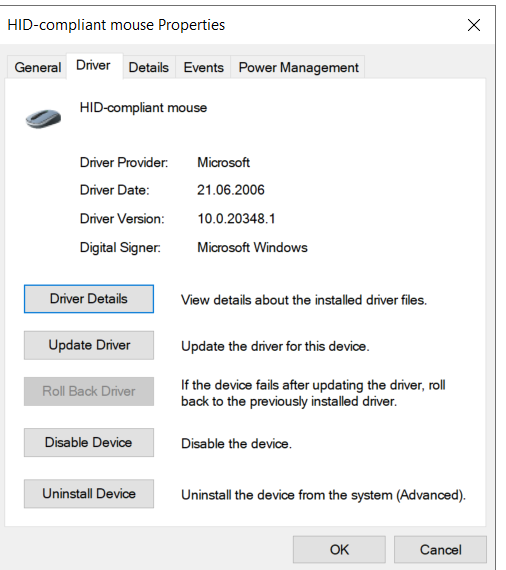The width and height of the screenshot is (506, 570).
Task: Click the 'Driver Version:' label
Action: 122,218
